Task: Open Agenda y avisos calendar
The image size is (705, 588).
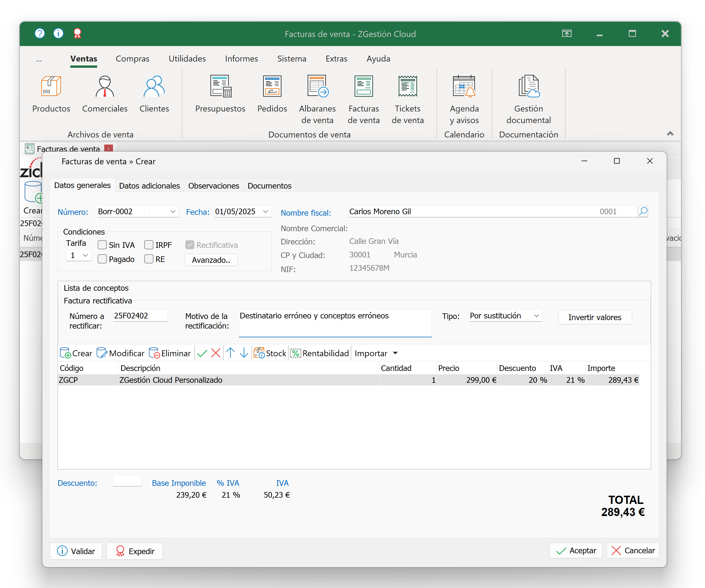Action: pos(464,100)
